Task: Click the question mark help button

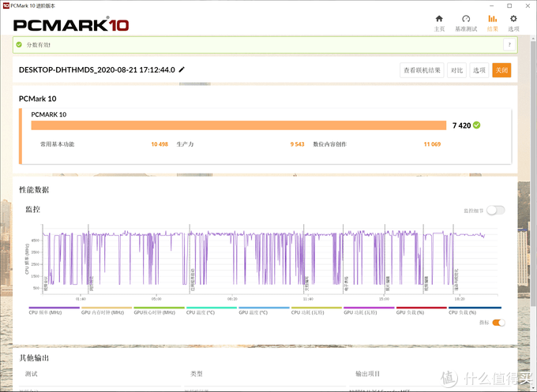Action: point(509,44)
